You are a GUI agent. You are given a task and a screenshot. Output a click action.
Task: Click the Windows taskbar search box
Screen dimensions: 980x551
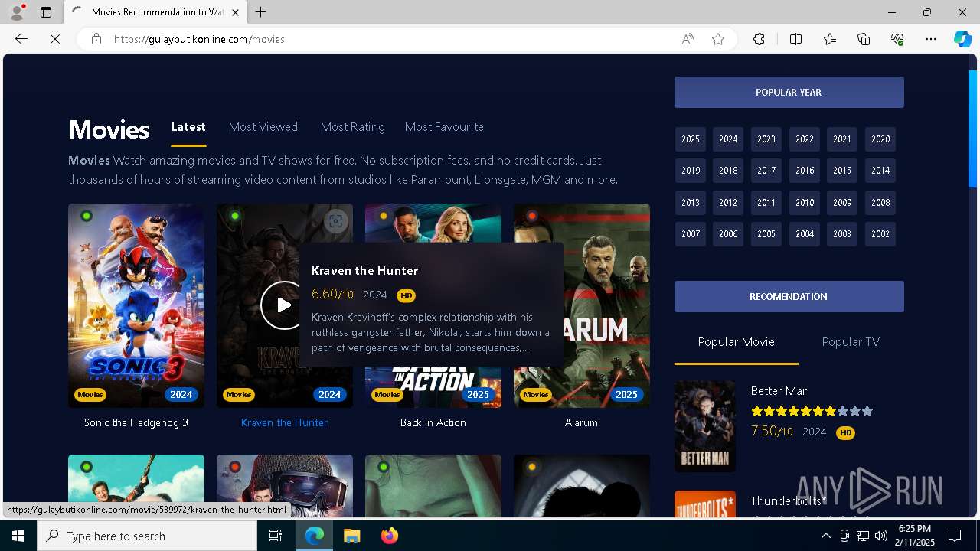click(147, 536)
